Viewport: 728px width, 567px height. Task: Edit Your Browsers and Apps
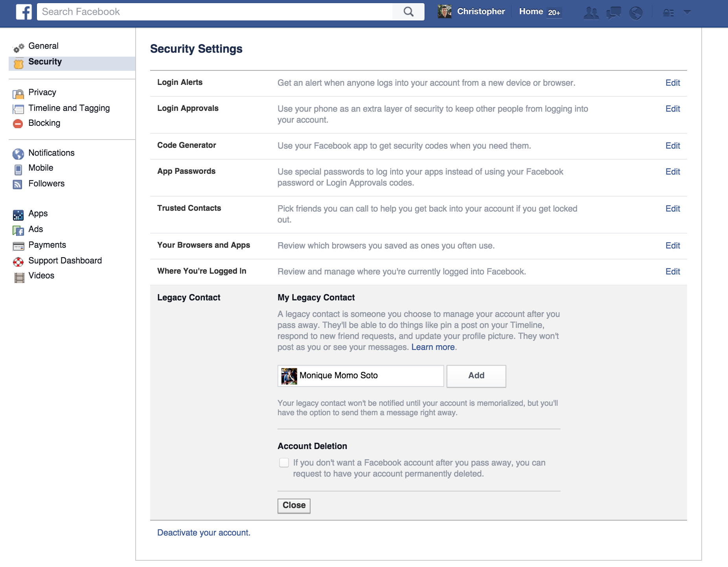pos(673,246)
